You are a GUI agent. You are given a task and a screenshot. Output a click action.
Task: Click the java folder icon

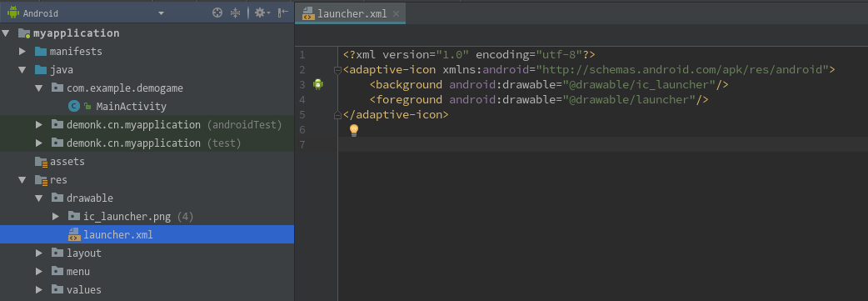tap(41, 70)
